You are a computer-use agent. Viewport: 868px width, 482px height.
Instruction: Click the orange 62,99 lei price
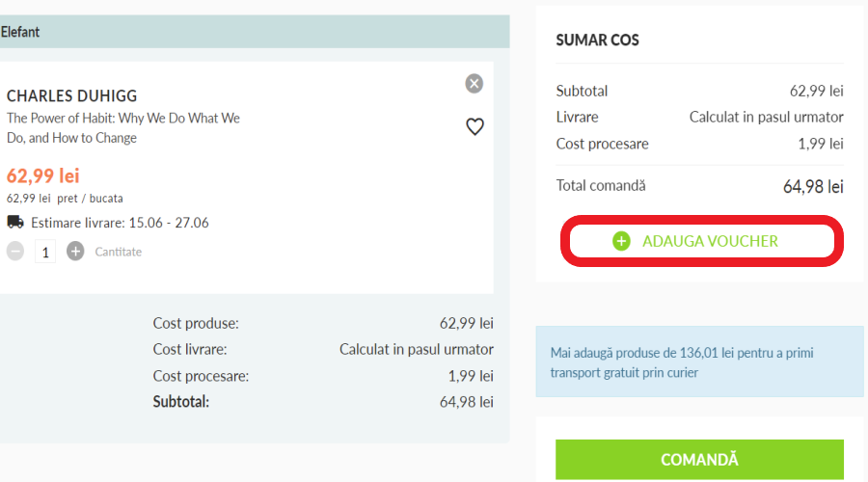(x=42, y=175)
